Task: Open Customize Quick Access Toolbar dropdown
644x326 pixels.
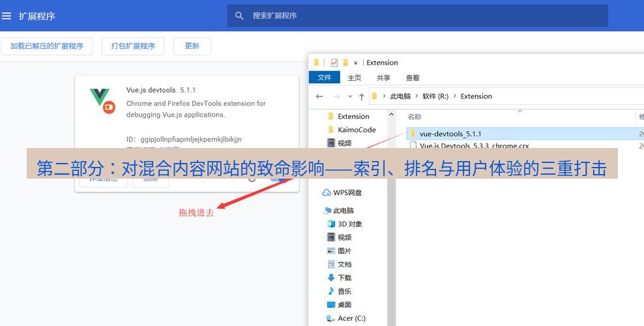Action: pyautogui.click(x=356, y=63)
